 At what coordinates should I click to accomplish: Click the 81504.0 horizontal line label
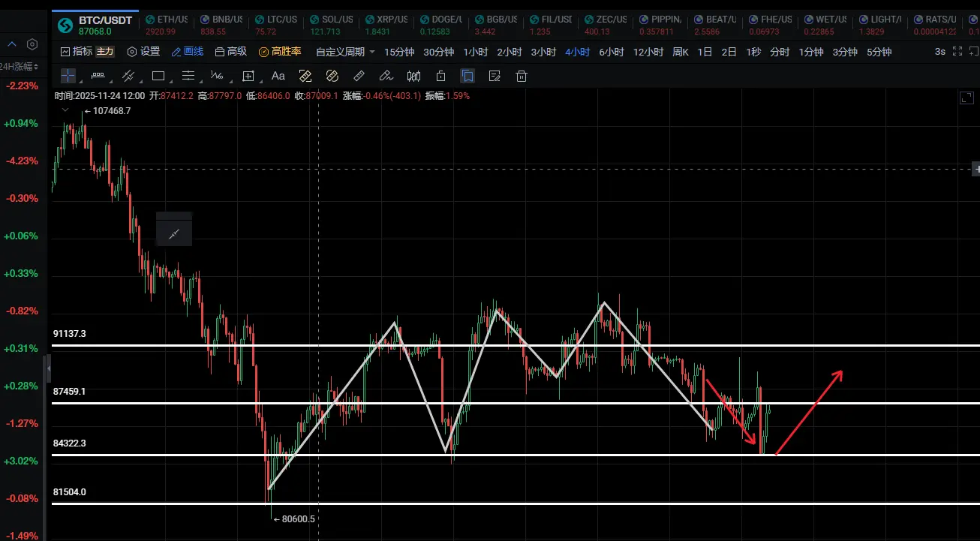coord(70,491)
